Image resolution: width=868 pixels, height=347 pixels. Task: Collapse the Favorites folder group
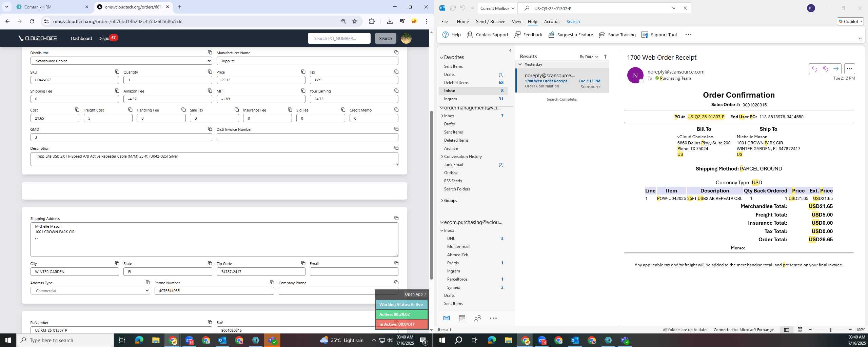(x=442, y=57)
